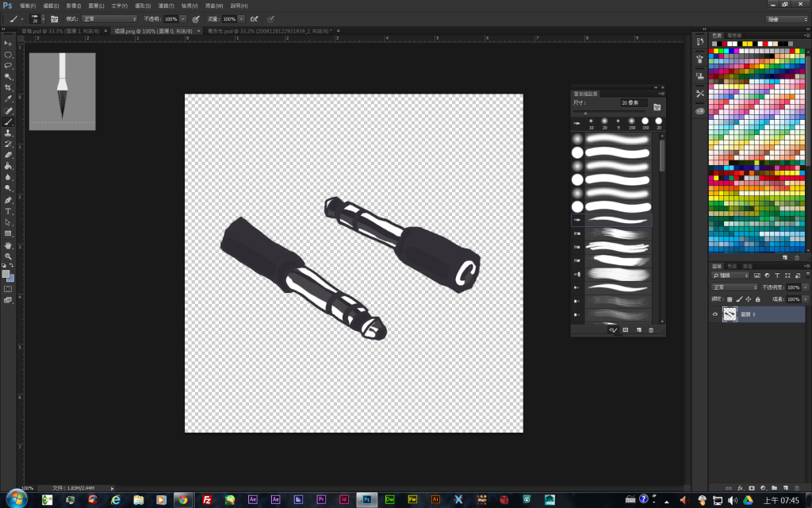The height and width of the screenshot is (508, 812).
Task: Enable airbrush mode in options bar
Action: pos(254,18)
